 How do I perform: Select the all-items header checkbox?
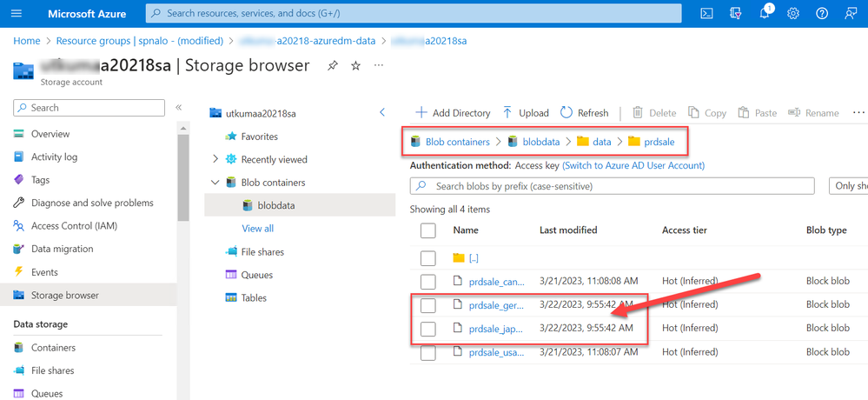click(427, 230)
